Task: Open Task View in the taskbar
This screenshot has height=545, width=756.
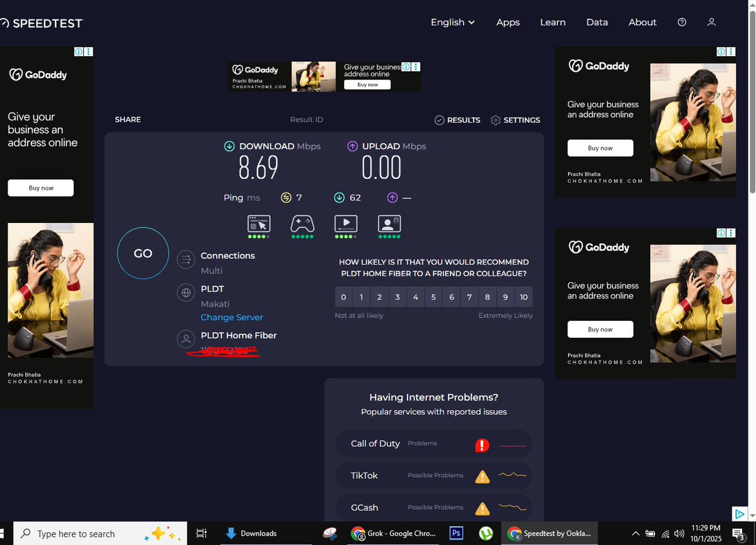Action: click(202, 534)
